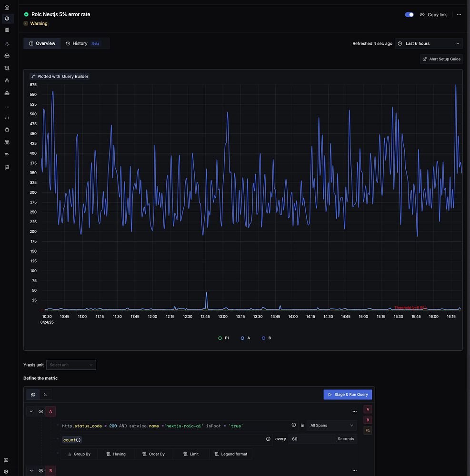Open the Exceptions bug icon in sidebar

coord(7,129)
